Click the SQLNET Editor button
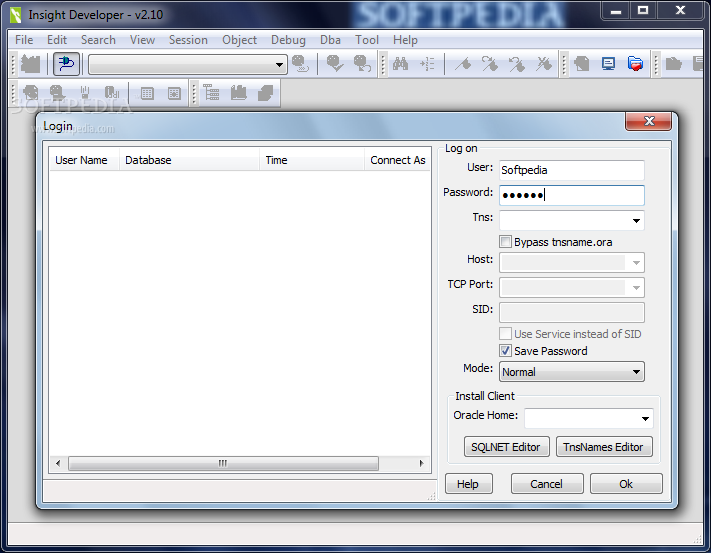This screenshot has height=553, width=711. coord(506,447)
